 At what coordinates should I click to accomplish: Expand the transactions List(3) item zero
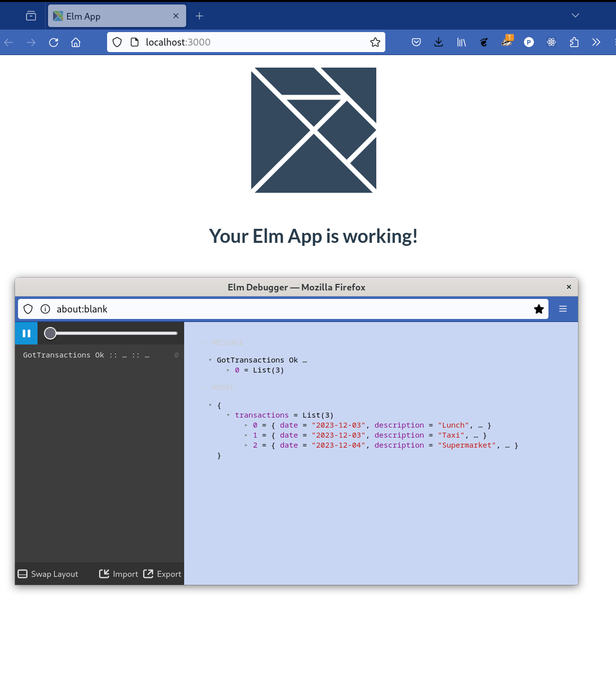point(246,425)
